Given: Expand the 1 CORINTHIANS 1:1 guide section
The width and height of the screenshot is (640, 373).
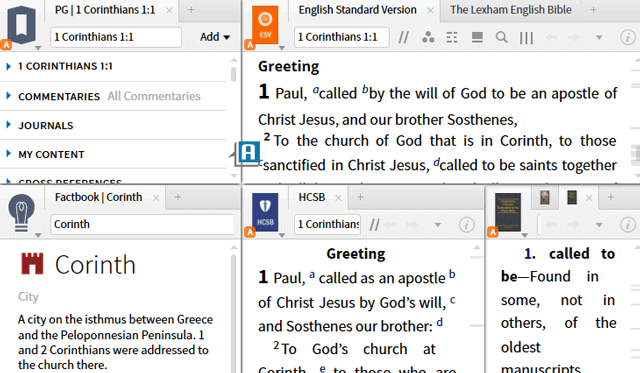Looking at the screenshot, I should pyautogui.click(x=9, y=66).
